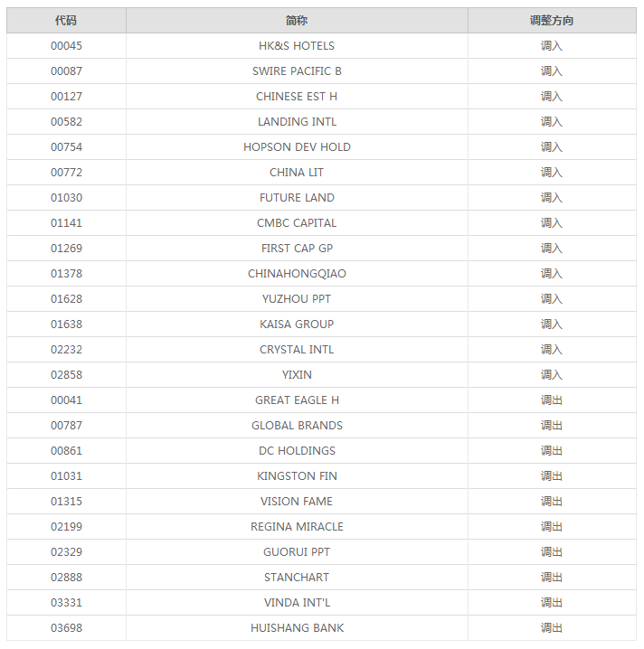The height and width of the screenshot is (649, 644).
Task: Click stock code 02199
Action: click(x=66, y=527)
